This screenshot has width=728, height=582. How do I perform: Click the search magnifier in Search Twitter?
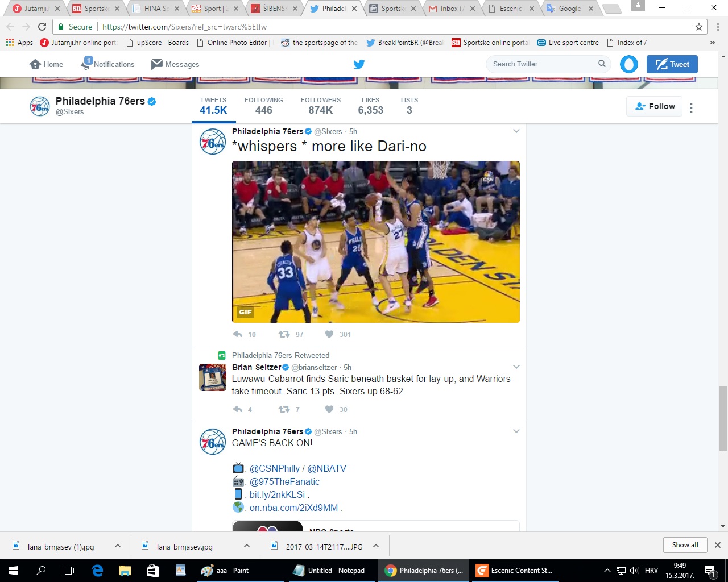(602, 64)
